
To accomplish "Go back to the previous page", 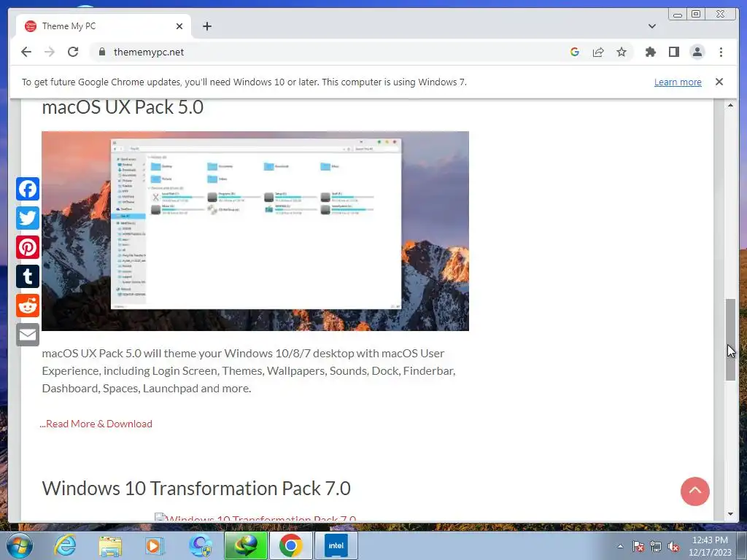I will tap(26, 52).
